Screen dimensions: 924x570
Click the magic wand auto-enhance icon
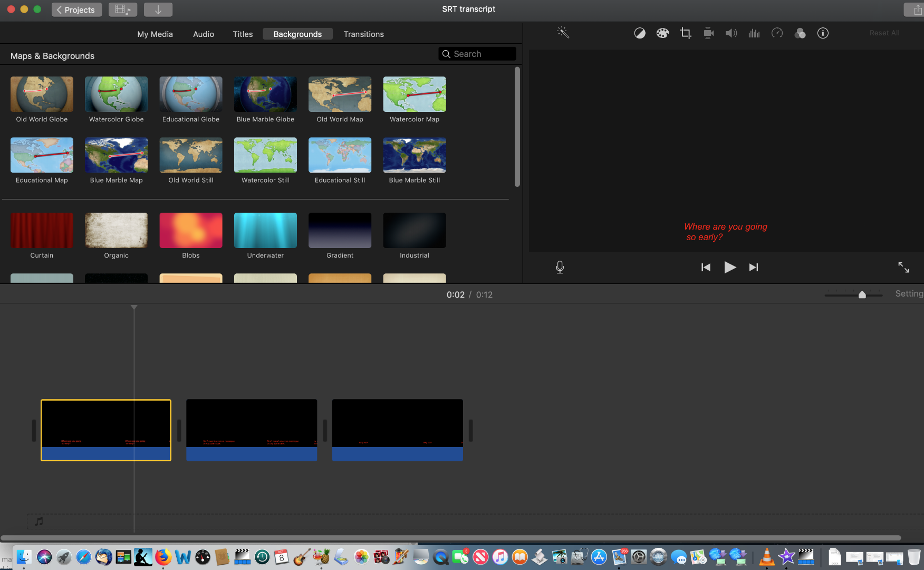563,33
